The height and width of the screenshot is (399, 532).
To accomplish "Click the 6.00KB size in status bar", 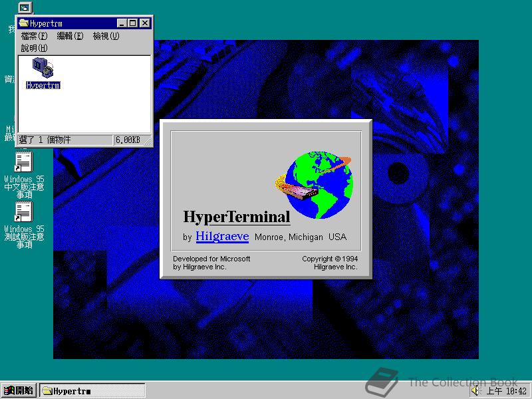I will 128,140.
